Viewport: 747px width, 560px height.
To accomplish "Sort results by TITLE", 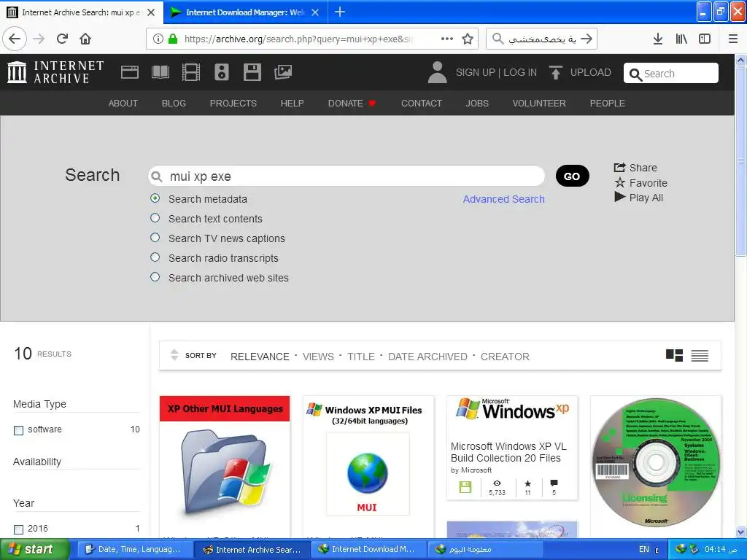I will coord(360,357).
